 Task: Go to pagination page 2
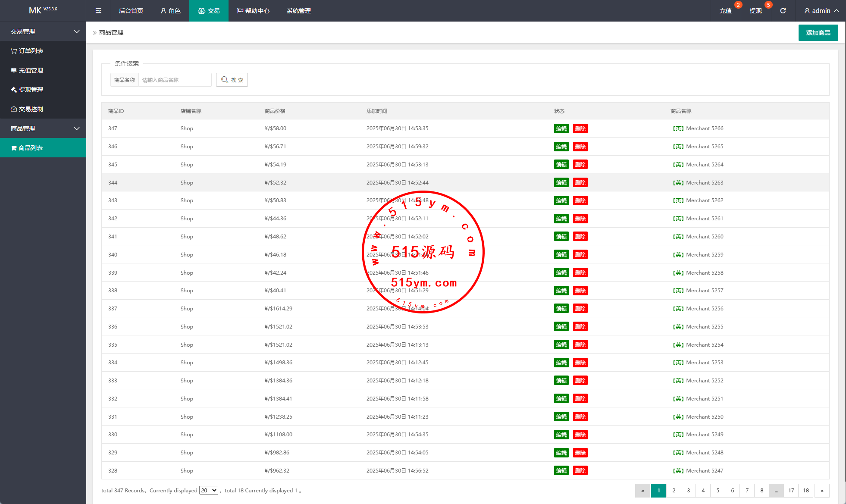click(x=674, y=491)
